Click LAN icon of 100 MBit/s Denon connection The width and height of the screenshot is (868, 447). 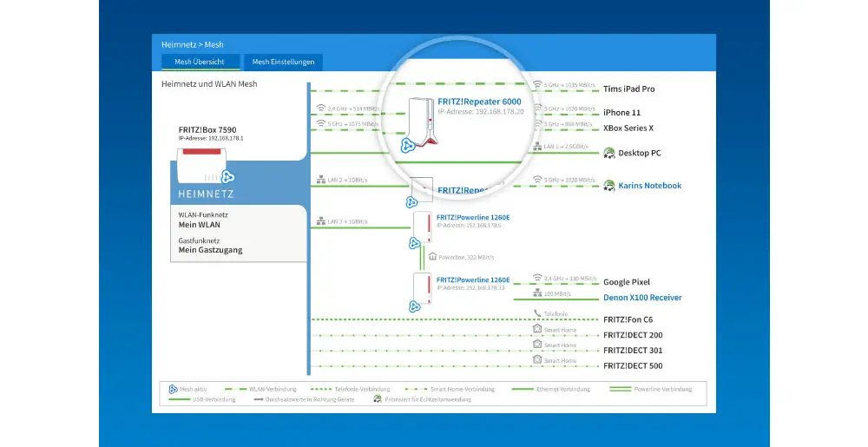click(537, 293)
